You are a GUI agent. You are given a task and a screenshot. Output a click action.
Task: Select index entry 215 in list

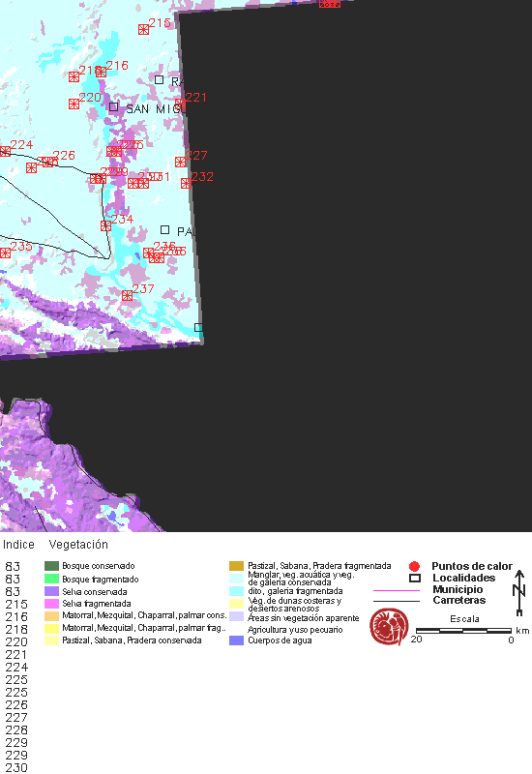tap(16, 604)
